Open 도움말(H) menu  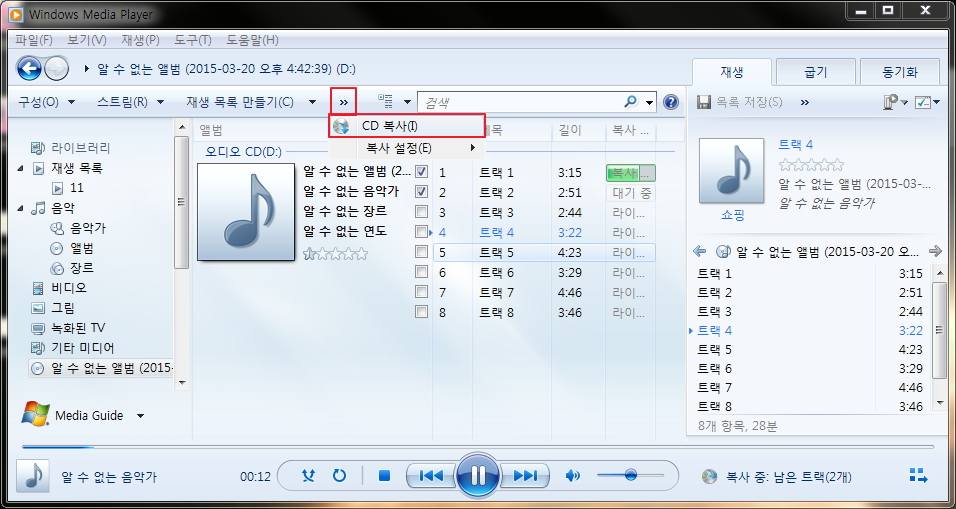[x=252, y=40]
